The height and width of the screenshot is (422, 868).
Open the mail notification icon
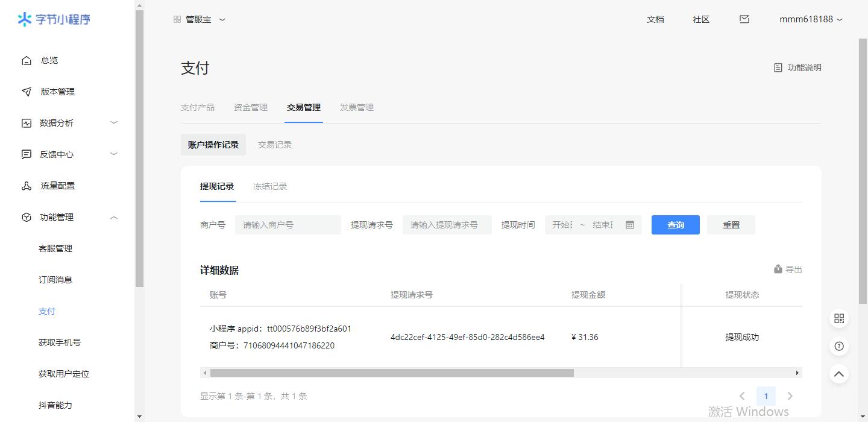[744, 19]
